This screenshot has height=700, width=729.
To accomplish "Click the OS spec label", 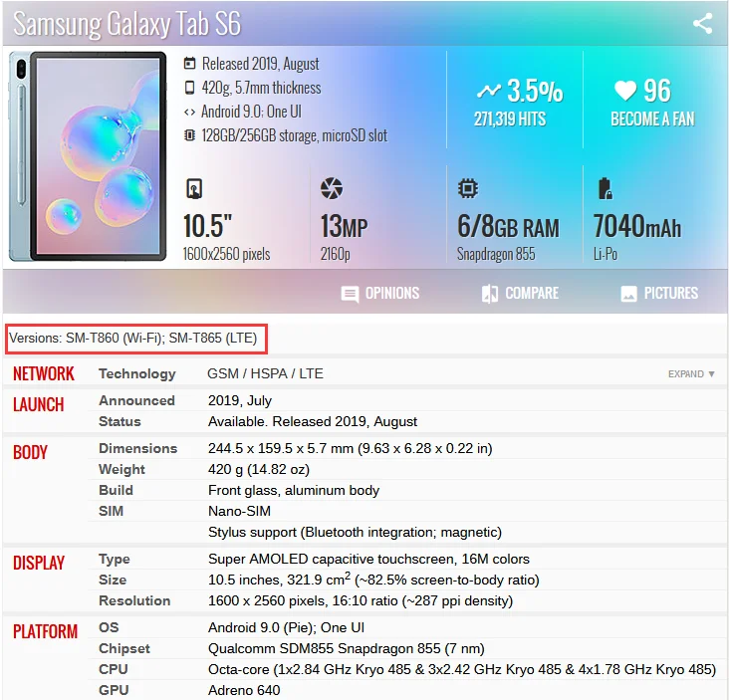I will coord(109,627).
